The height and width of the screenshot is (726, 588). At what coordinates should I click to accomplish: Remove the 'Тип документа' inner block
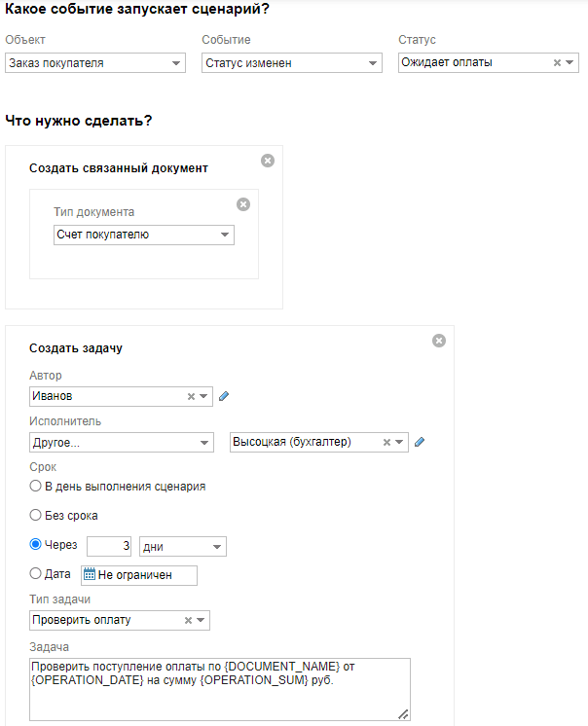tap(243, 204)
